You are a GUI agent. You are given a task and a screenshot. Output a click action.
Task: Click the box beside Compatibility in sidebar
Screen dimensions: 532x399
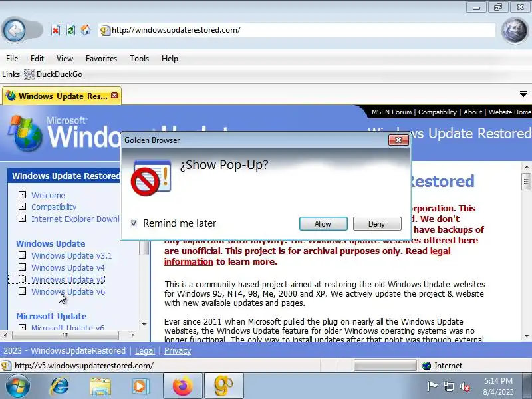22,207
